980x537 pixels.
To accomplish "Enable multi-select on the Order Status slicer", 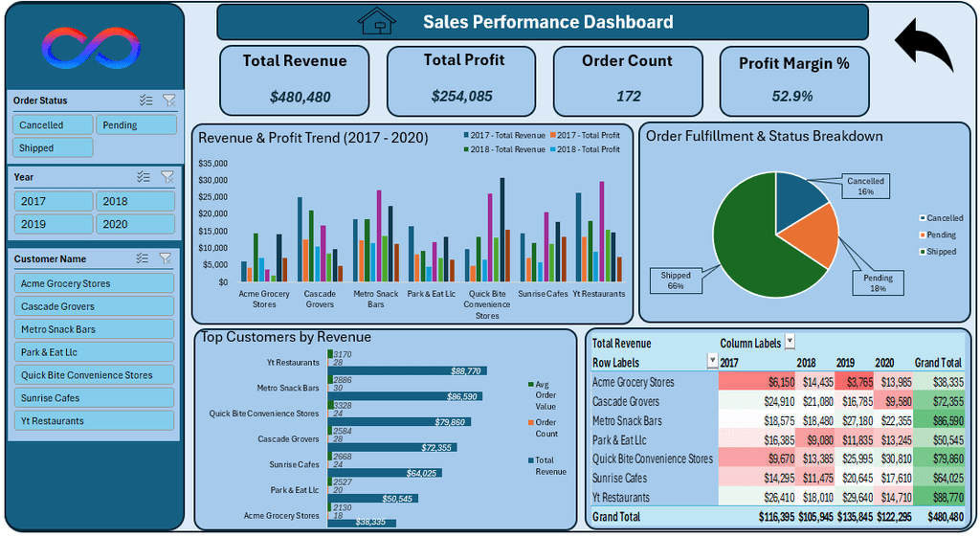I will click(146, 100).
